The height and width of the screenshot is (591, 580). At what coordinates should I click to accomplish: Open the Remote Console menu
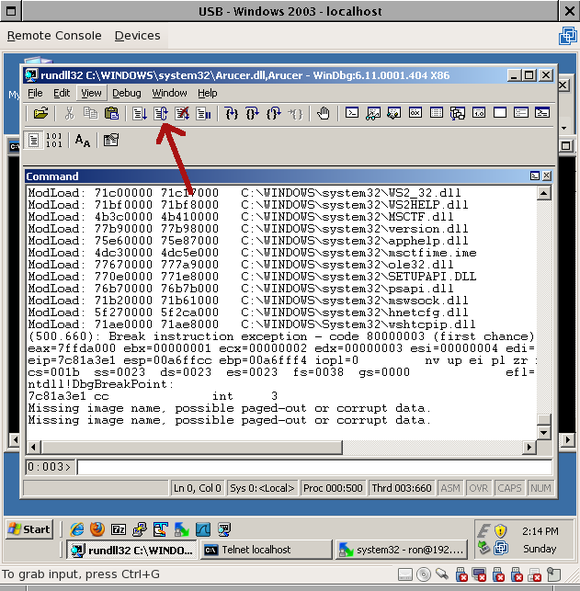coord(54,35)
